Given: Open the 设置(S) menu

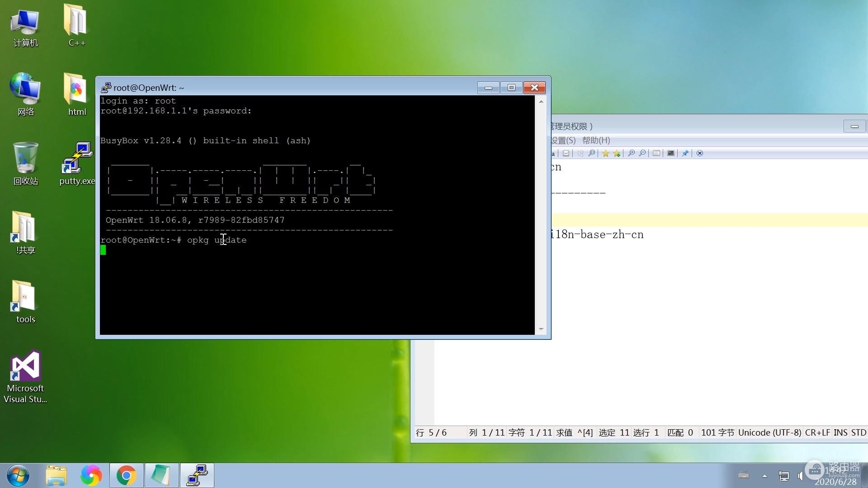Looking at the screenshot, I should click(563, 141).
